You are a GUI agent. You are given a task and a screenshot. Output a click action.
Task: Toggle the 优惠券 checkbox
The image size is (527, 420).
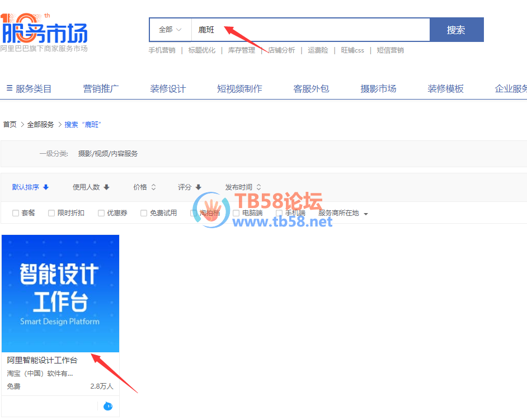pos(101,213)
